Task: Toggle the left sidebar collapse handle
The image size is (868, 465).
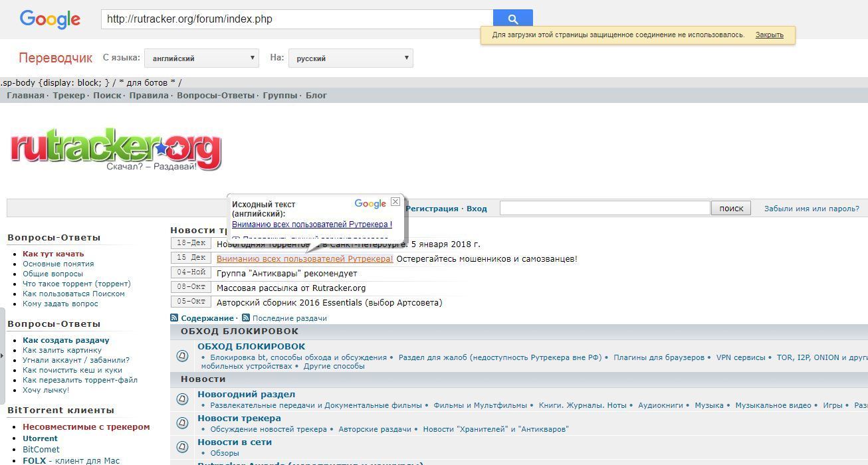Action: [x=3, y=355]
